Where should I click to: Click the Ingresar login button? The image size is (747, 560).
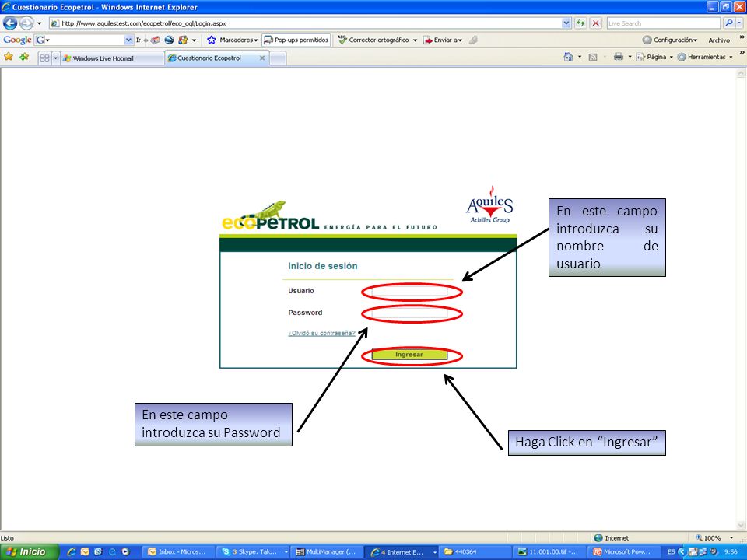(x=409, y=355)
